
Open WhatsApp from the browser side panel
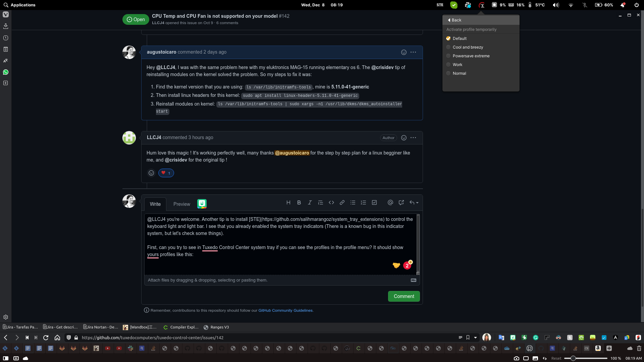5,72
